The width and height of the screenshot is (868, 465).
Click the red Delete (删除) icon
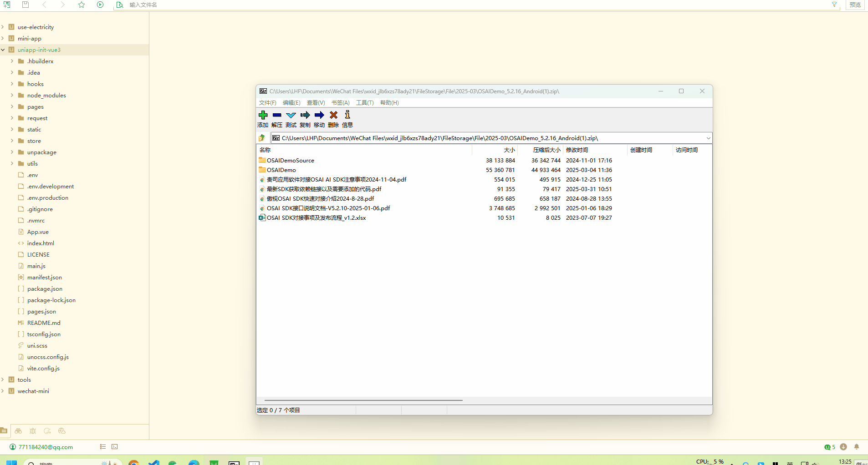[x=333, y=115]
